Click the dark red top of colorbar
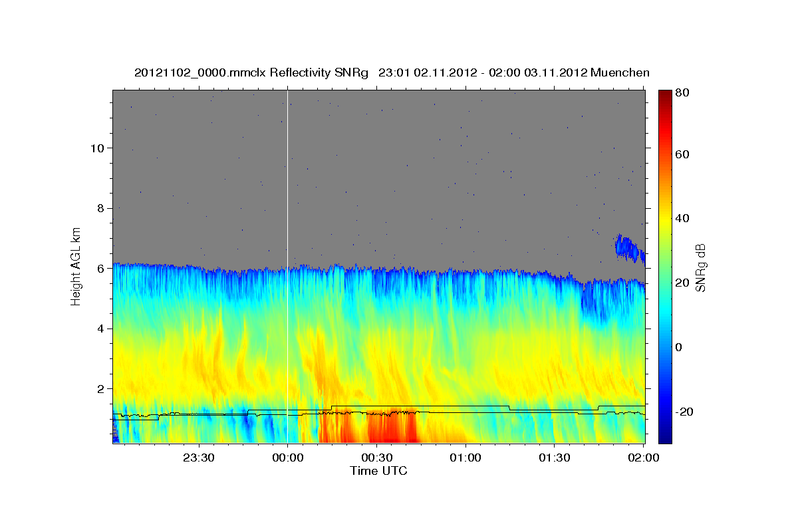Viewport: 798px width, 532px height. click(x=665, y=96)
